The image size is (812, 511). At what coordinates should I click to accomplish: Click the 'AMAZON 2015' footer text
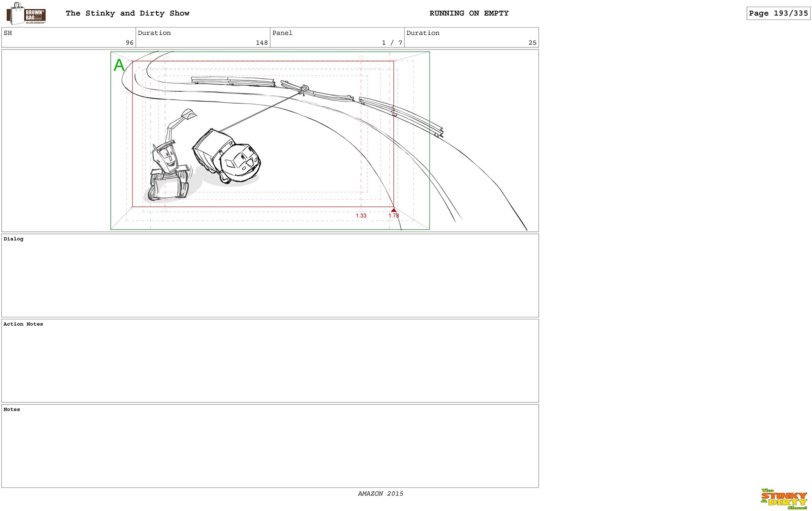[381, 494]
